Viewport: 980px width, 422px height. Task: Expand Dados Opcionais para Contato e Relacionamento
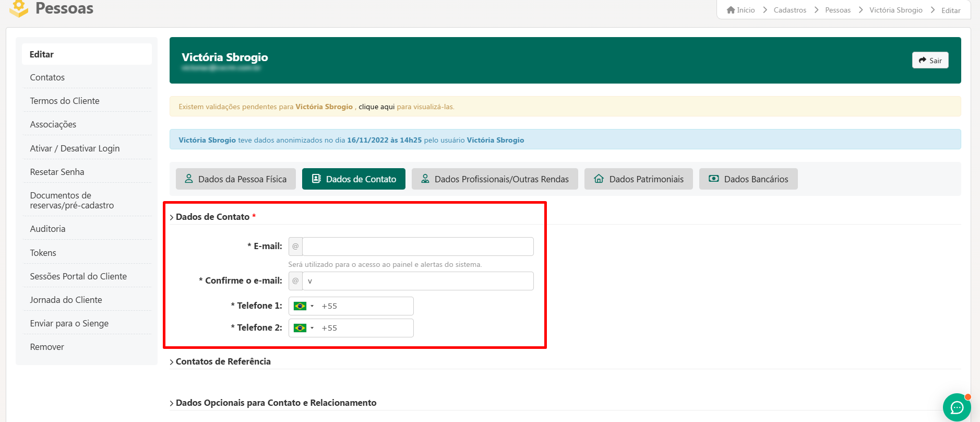(273, 403)
